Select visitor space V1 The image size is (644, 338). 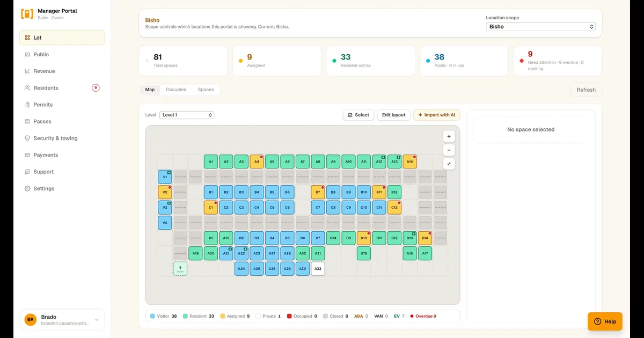pyautogui.click(x=165, y=177)
